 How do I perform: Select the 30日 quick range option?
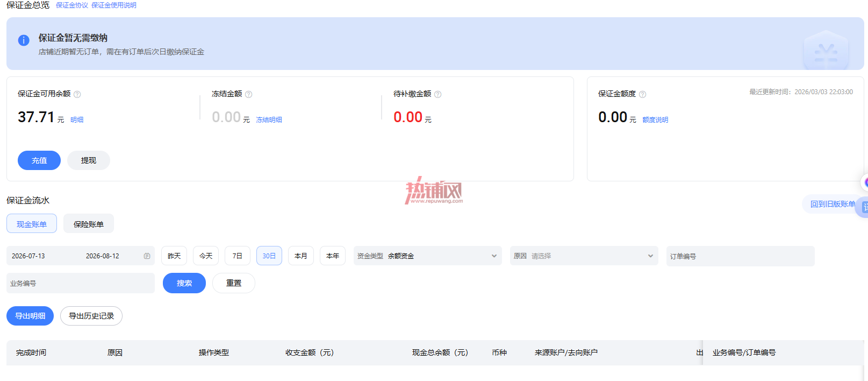(269, 256)
